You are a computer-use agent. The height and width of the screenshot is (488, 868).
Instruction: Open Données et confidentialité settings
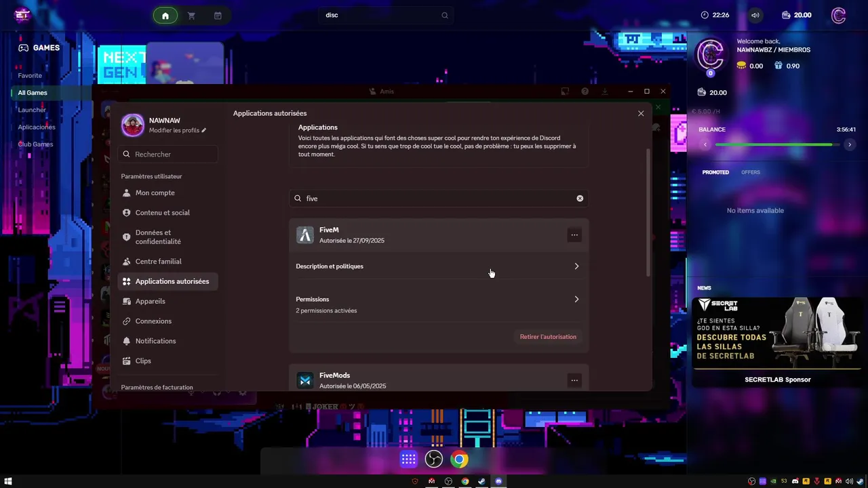(x=167, y=237)
